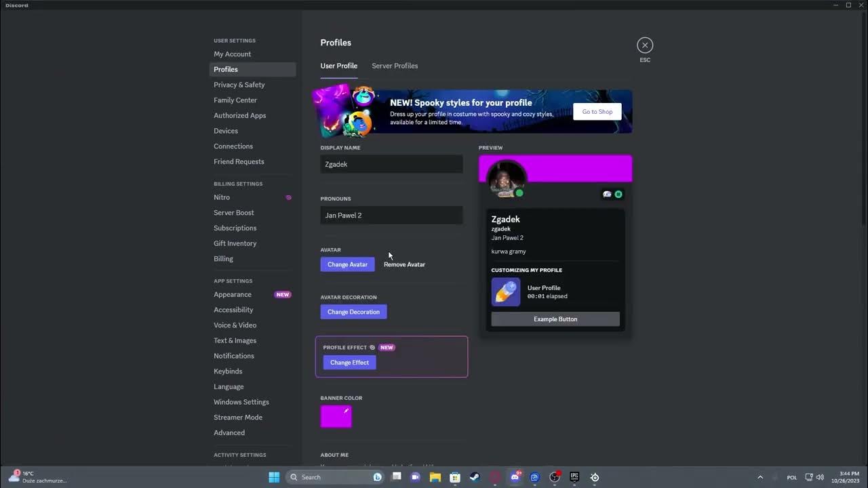868x488 pixels.
Task: Open the magenta banner color swatch
Action: coord(336,417)
